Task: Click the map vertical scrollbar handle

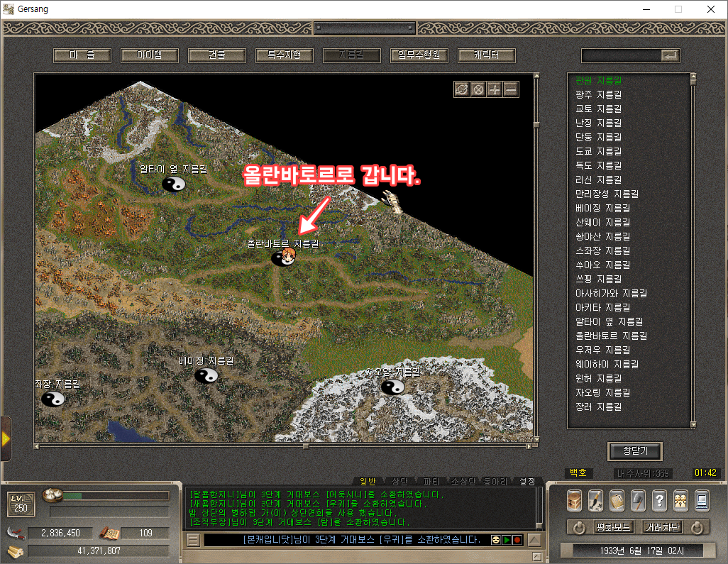Action: tap(536, 125)
